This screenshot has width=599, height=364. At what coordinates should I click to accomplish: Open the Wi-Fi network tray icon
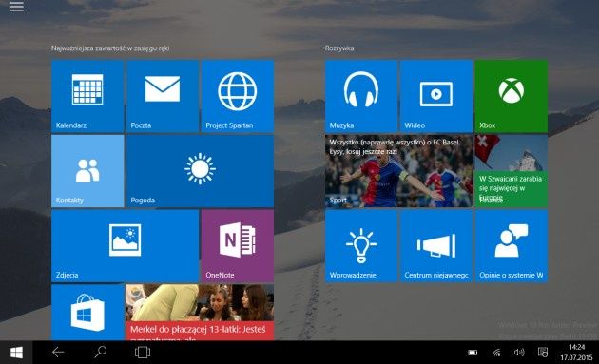tap(496, 353)
